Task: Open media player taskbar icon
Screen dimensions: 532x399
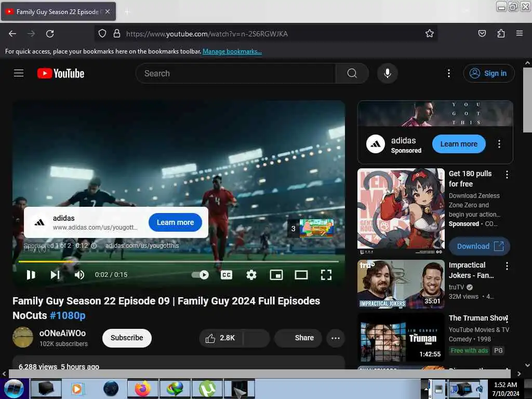Action: pyautogui.click(x=78, y=389)
